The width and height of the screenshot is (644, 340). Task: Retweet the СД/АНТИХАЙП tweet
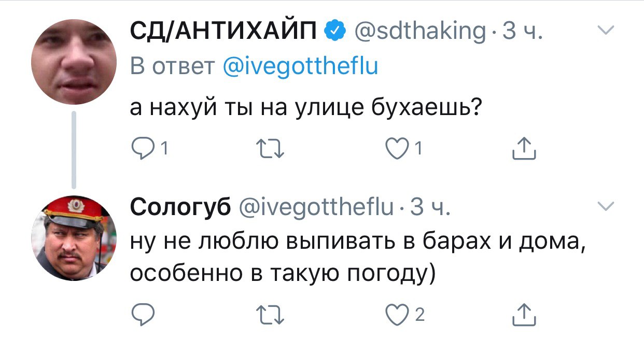click(270, 150)
